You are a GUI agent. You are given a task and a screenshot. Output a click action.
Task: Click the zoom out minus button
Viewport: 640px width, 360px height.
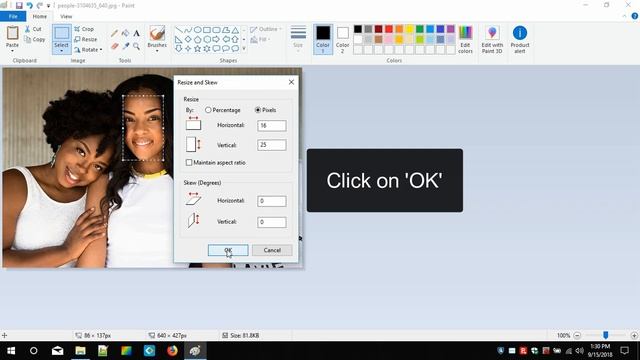(577, 335)
